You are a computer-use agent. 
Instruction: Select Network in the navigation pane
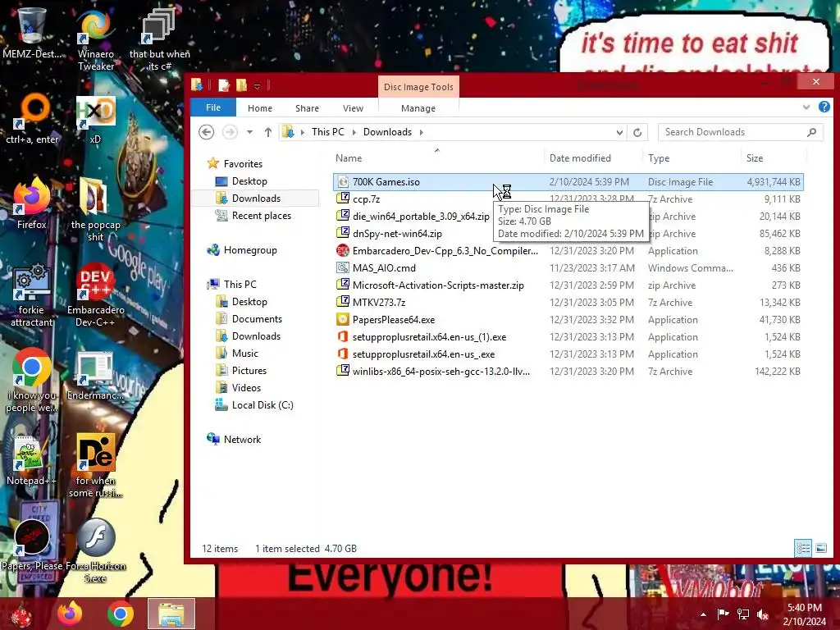pos(242,440)
